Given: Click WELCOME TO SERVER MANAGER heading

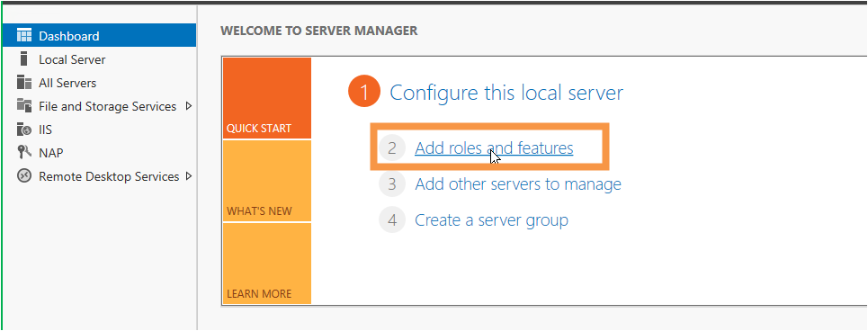Looking at the screenshot, I should point(318,31).
